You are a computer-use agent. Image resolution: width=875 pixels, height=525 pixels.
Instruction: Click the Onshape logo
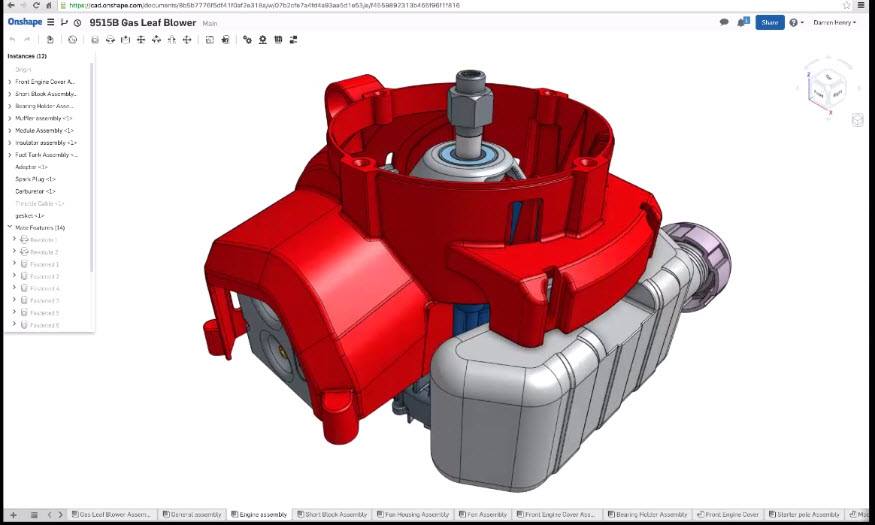coord(25,22)
